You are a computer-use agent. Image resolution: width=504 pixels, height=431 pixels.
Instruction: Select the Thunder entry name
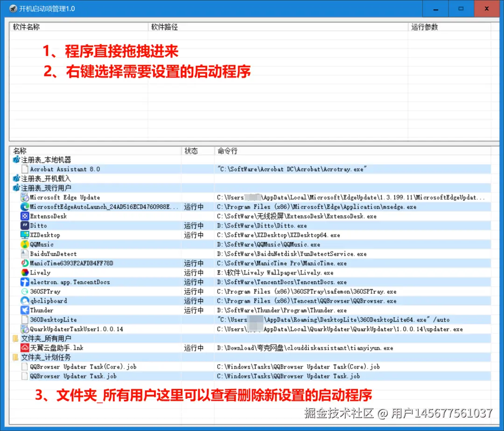tap(42, 310)
